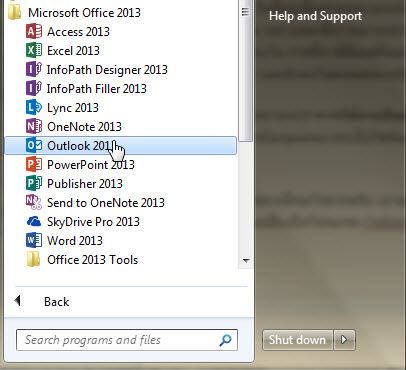Click the OneNote 2013 purple icon
This screenshot has height=370, width=406.
coord(34,127)
